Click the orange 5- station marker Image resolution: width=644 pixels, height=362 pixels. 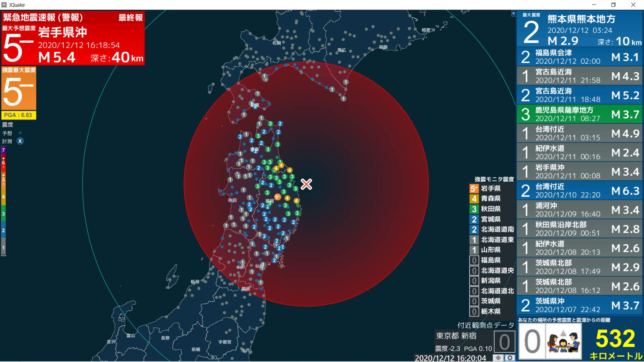(277, 197)
